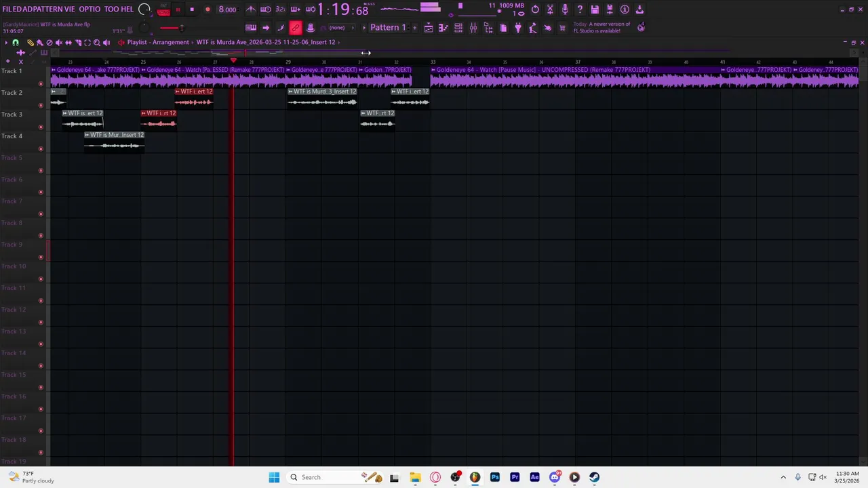Open the undo history icon
The width and height of the screenshot is (868, 488).
[535, 9]
